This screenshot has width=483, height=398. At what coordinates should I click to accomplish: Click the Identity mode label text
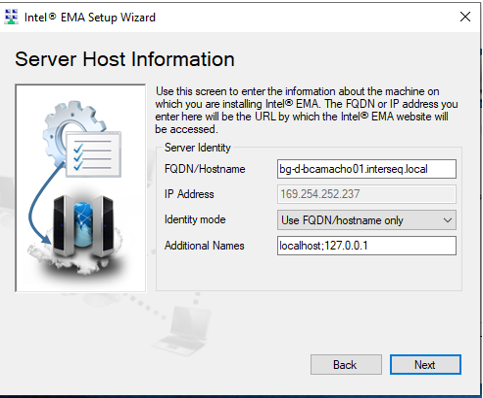point(195,220)
